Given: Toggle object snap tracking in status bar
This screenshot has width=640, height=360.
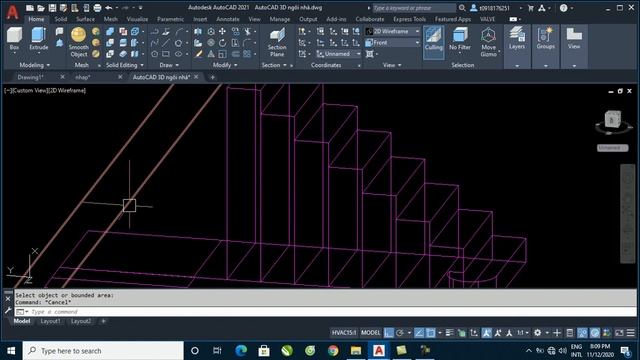Looking at the screenshot, I should [419, 333].
